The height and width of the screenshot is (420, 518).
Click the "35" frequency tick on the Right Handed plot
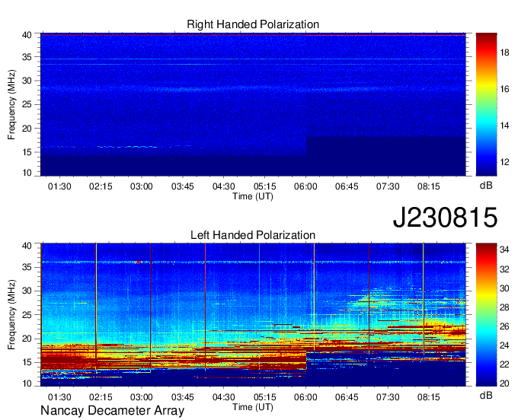27,57
